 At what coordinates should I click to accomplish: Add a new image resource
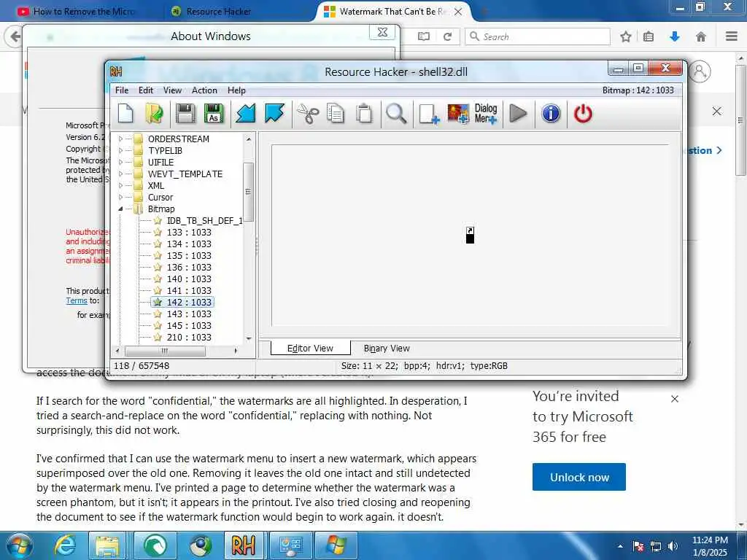458,114
